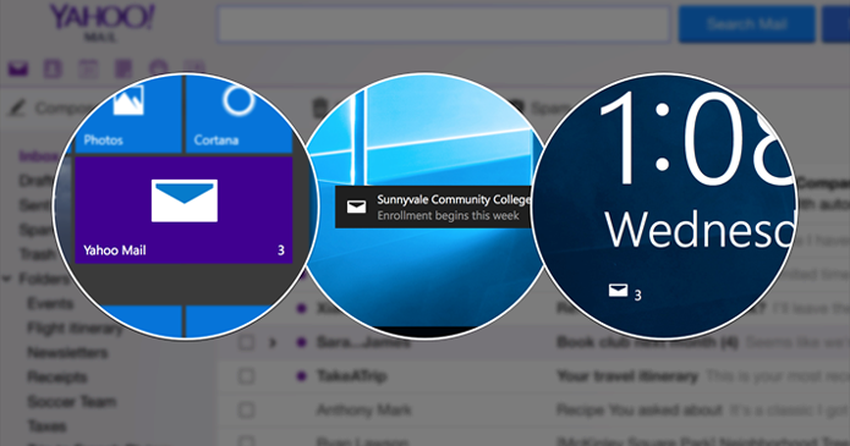Collapse the Folders section arrow
Viewport: 850px width, 446px height.
(7, 279)
